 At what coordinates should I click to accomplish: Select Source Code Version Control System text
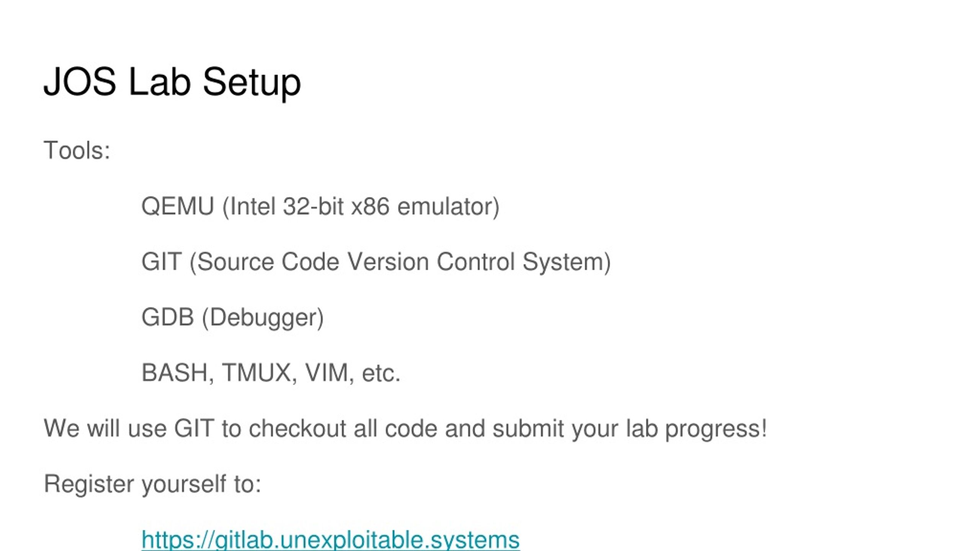coord(400,262)
